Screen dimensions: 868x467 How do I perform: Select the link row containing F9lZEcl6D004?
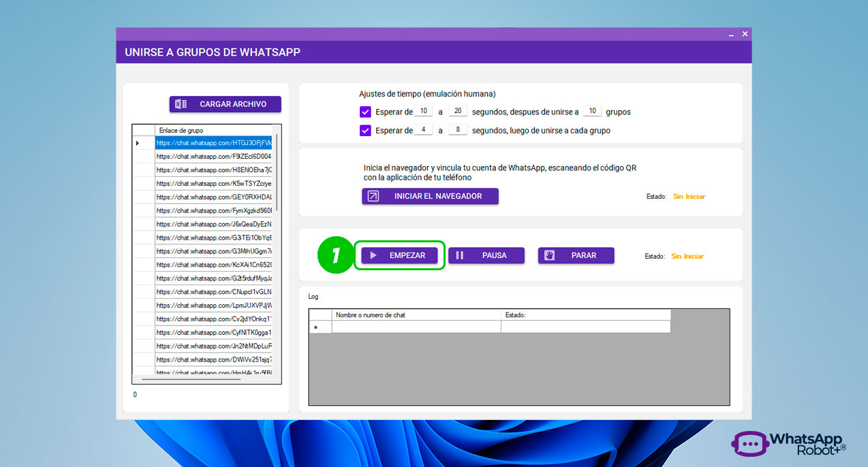pos(213,157)
